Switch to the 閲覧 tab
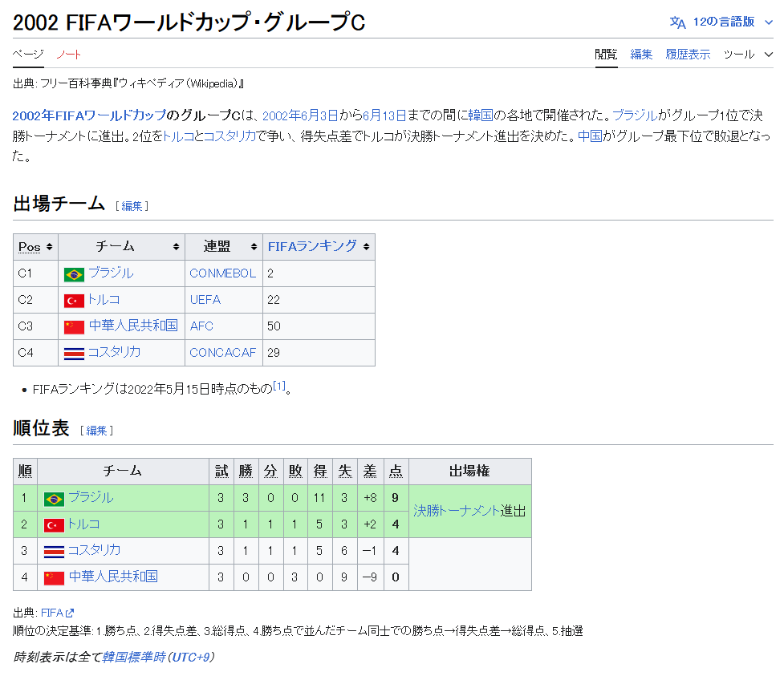This screenshot has width=784, height=676. [x=606, y=55]
